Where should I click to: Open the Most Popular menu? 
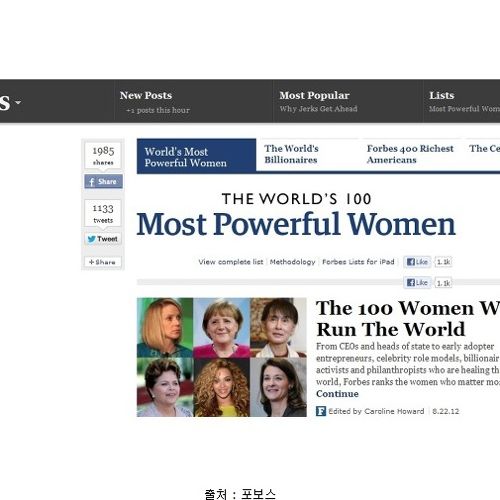click(314, 95)
